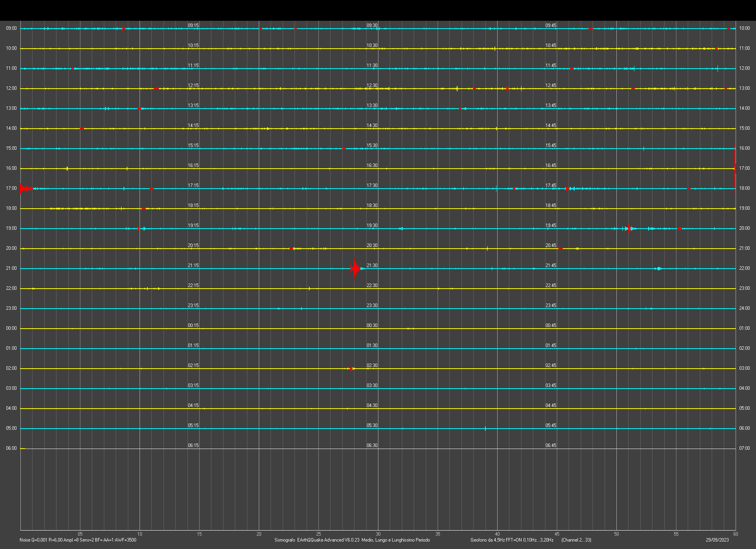The width and height of the screenshot is (756, 549).
Task: Click the '13:15' time label
Action: click(x=193, y=105)
